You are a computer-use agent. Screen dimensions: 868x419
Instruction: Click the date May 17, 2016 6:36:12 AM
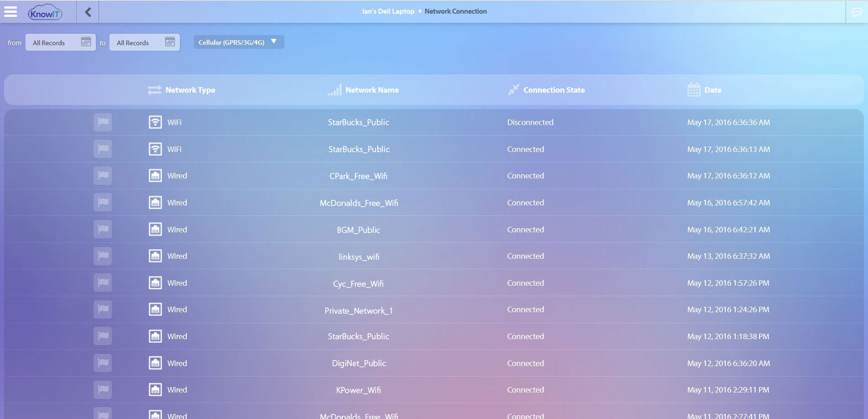728,176
